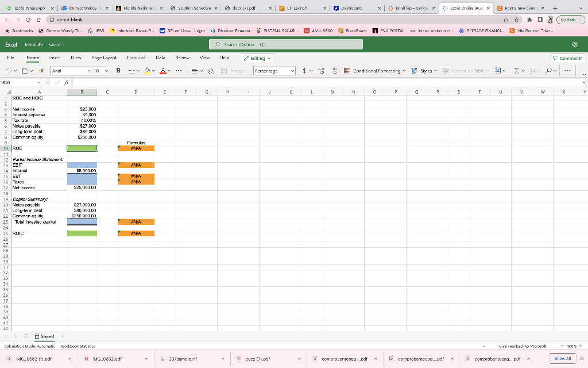The width and height of the screenshot is (588, 368).
Task: Open the Styles gallery
Action: point(424,71)
